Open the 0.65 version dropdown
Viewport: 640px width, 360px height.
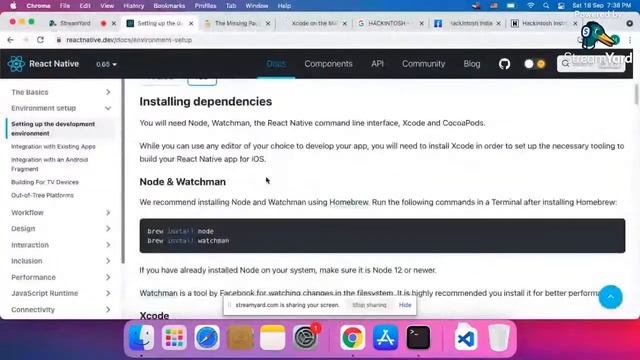pos(106,64)
